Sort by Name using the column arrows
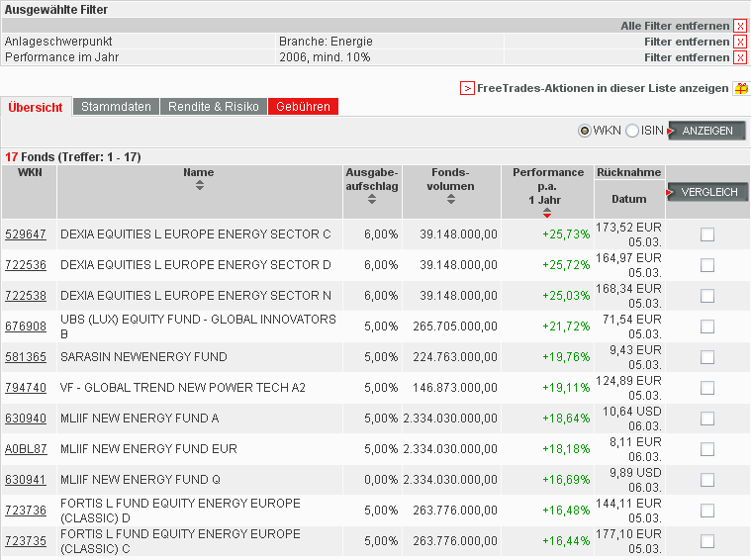This screenshot has width=751, height=560. [199, 184]
